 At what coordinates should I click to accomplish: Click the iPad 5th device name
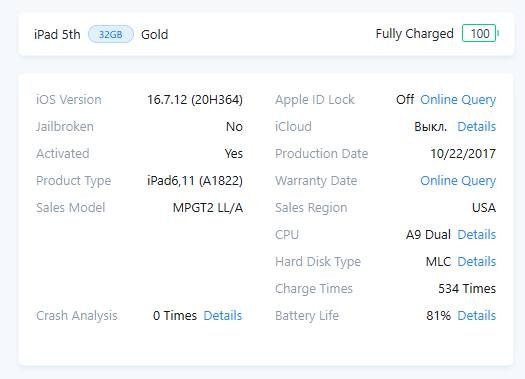tap(57, 34)
